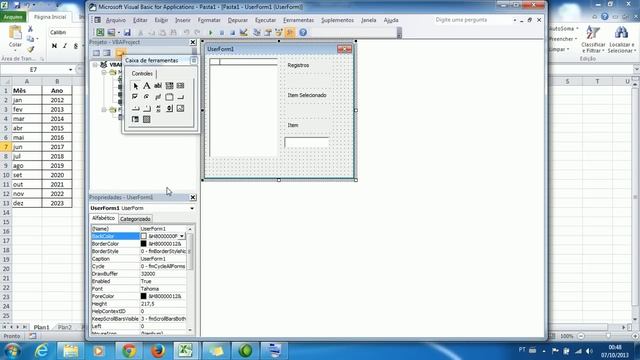Open Properties window from the toolbar icon
The height and width of the screenshot is (360, 640).
(x=268, y=33)
